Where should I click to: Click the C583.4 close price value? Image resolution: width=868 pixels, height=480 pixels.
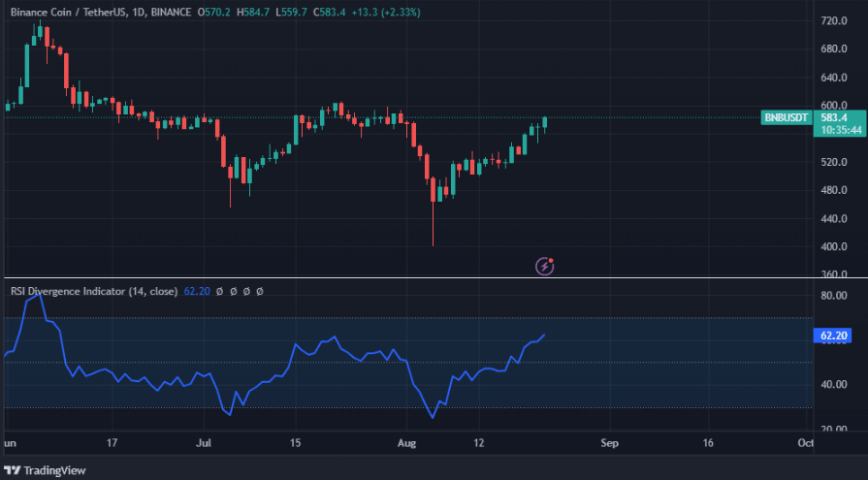[329, 13]
